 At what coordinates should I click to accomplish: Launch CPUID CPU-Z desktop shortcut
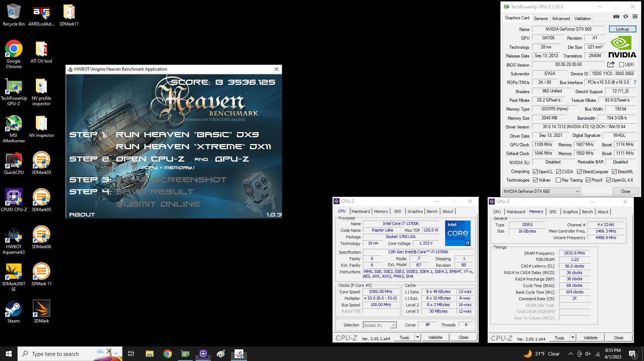click(x=14, y=201)
